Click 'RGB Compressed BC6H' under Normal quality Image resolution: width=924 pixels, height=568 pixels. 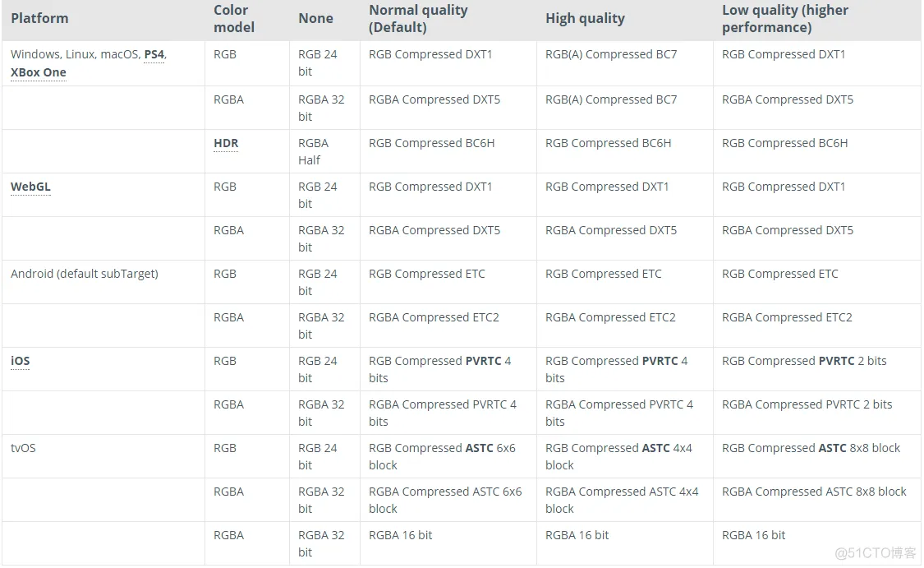click(432, 143)
